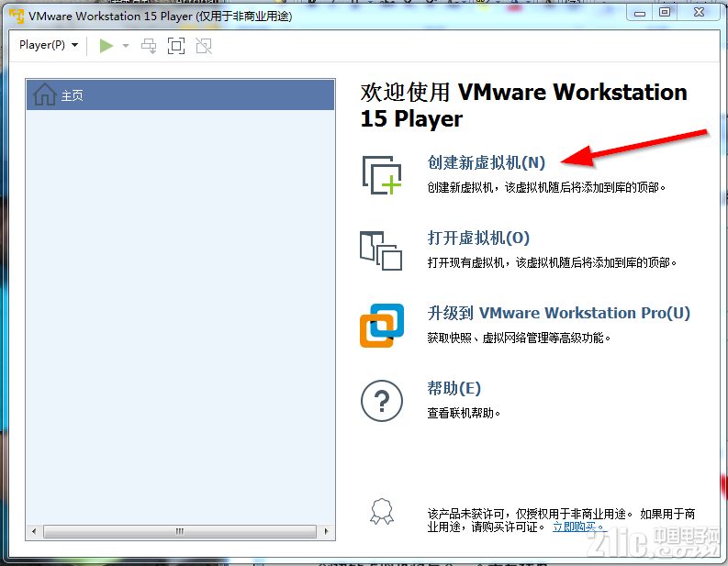The height and width of the screenshot is (566, 728).
Task: Click 创建新虚拟机(N) link
Action: (x=487, y=162)
